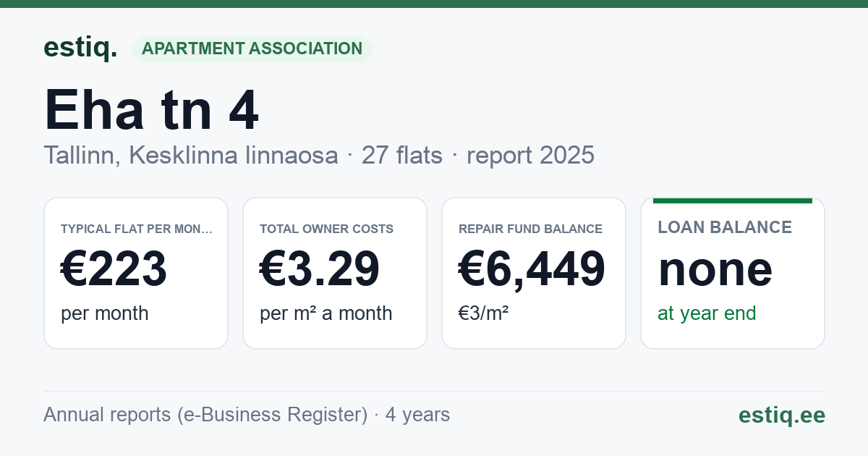868x456 pixels.
Task: Open the Total owner costs card
Action: click(335, 273)
